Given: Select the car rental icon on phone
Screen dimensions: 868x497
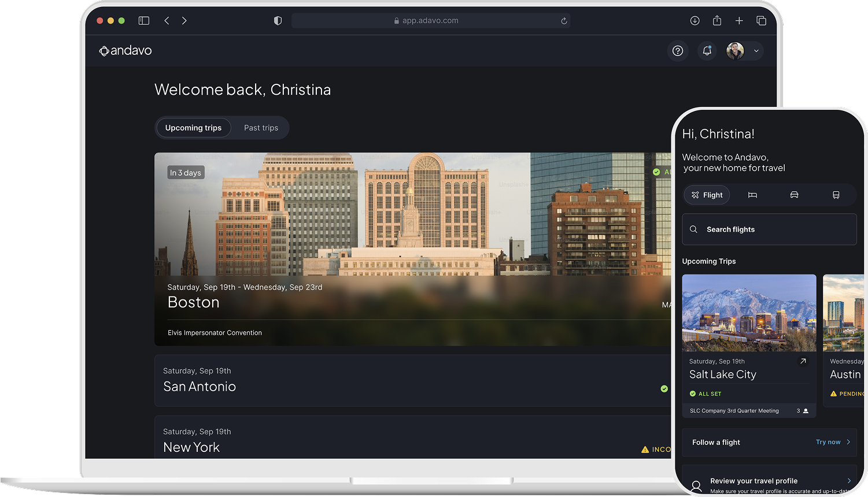Looking at the screenshot, I should pos(794,195).
